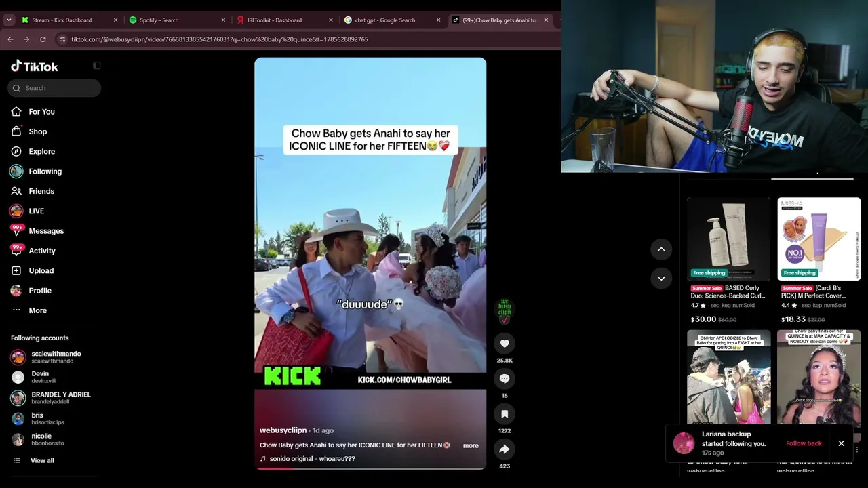Viewport: 868px width, 488px height.
Task: Click the TikTok logo
Action: (35, 66)
